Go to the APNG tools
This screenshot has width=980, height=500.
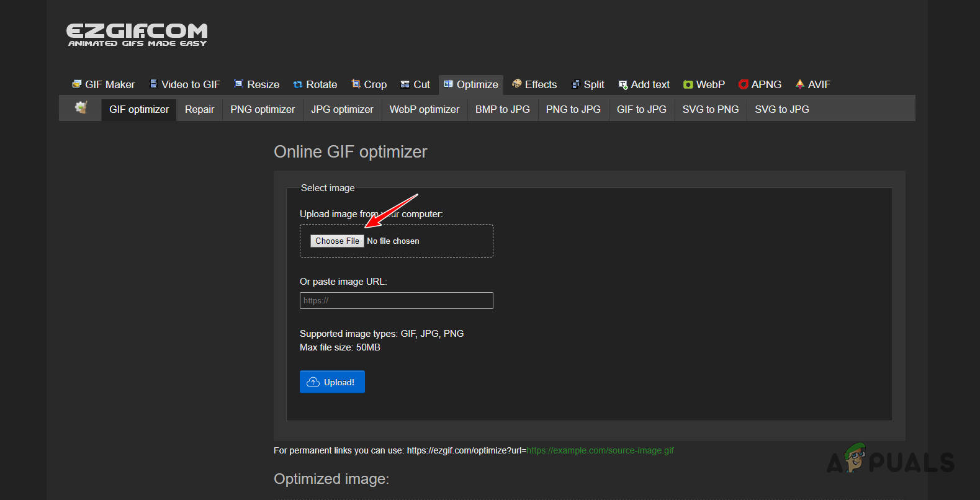[x=760, y=84]
